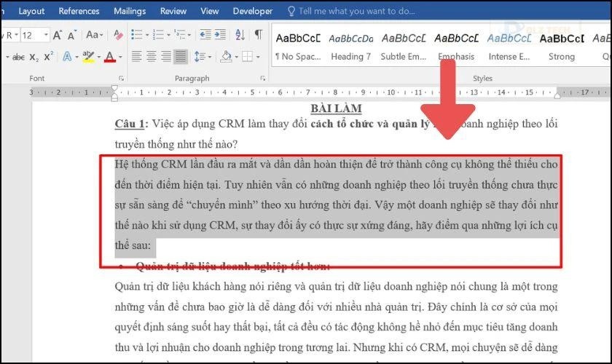The height and width of the screenshot is (364, 612).
Task: Toggle subscript formatting
Action: click(x=34, y=58)
